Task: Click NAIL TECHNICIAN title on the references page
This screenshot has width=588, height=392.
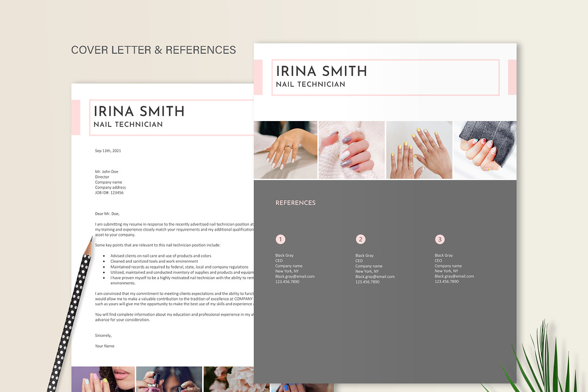Action: coord(311,84)
